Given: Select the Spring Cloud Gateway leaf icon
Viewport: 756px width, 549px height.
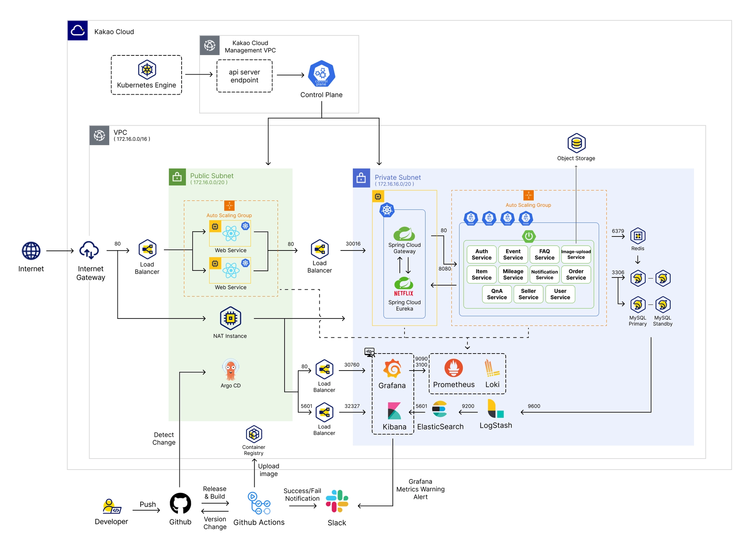Looking at the screenshot, I should [x=404, y=234].
